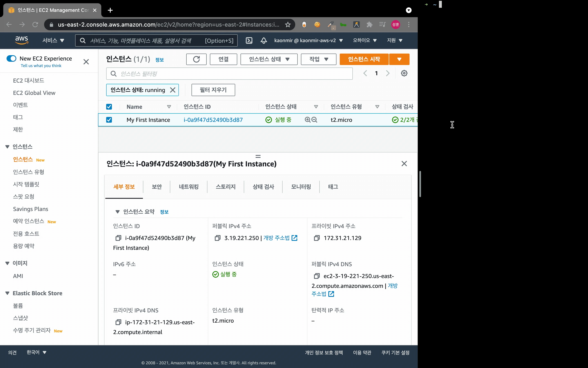Click the zoom-out filter icon on state

(314, 120)
